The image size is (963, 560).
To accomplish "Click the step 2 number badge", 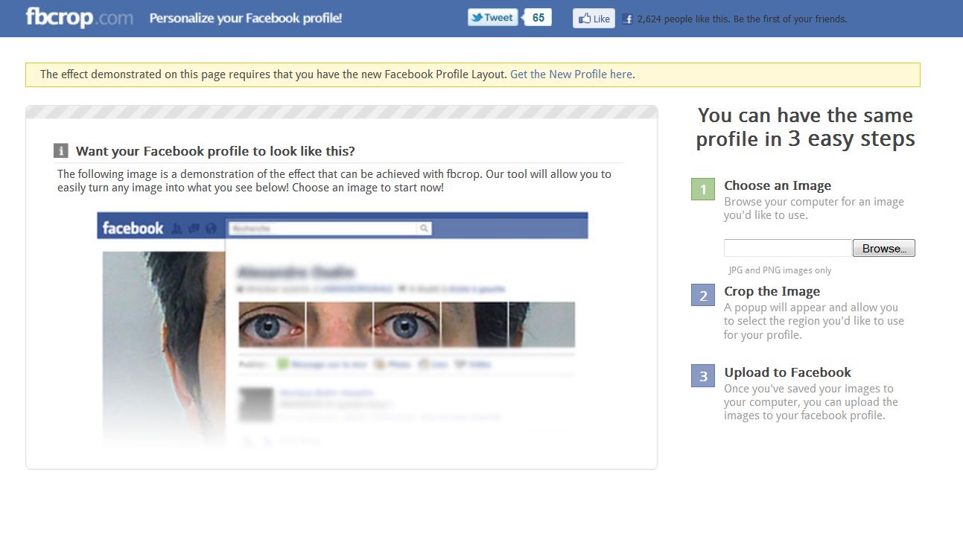I will (x=703, y=295).
